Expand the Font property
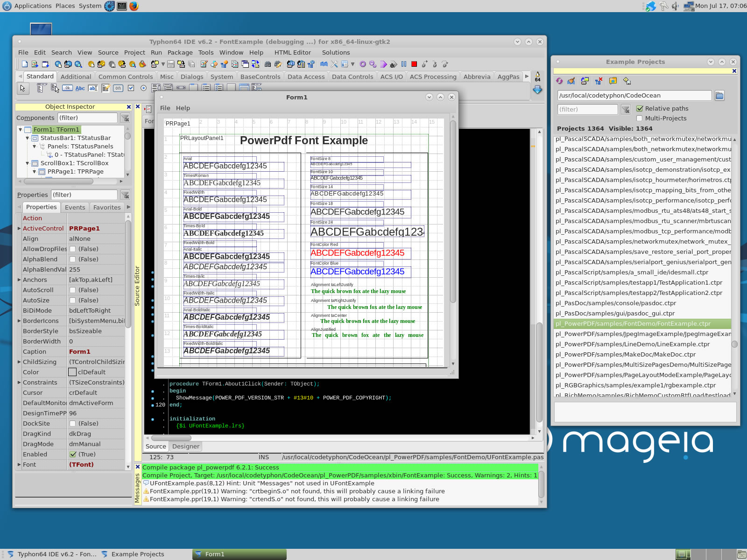 pos(19,464)
